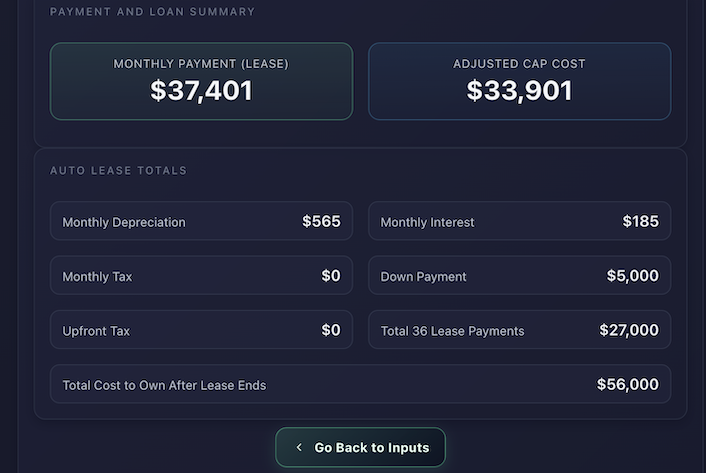The image size is (706, 473).
Task: Click the Monthly Interest label
Action: click(427, 222)
